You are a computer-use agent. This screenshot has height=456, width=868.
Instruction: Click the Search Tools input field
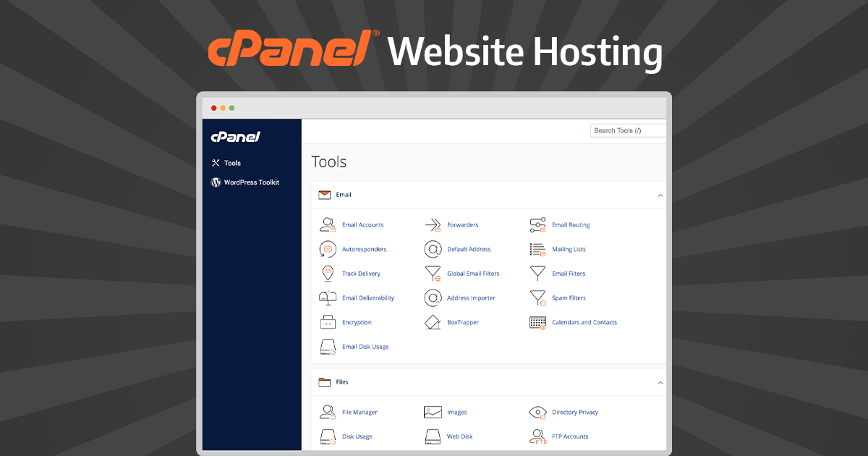coord(628,130)
